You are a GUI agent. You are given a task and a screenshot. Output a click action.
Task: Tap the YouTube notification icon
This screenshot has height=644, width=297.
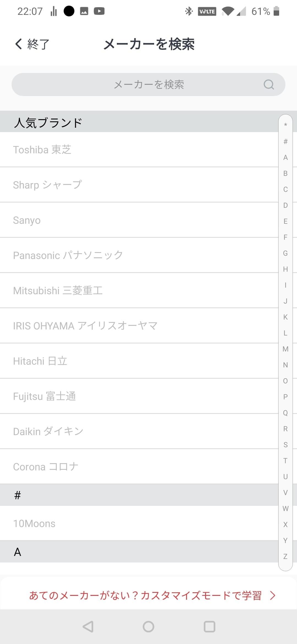coord(99,11)
